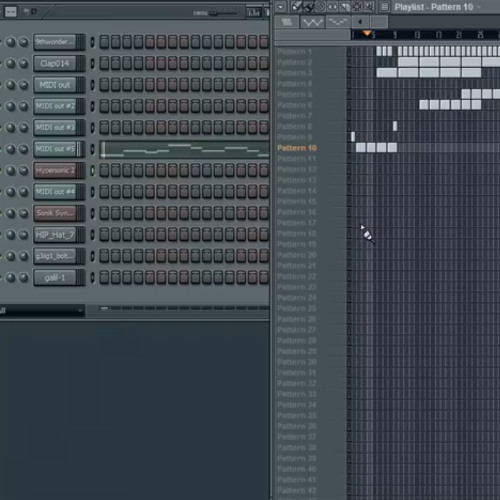Enable first step button on the HIP_Hat_7 row

[x=104, y=235]
